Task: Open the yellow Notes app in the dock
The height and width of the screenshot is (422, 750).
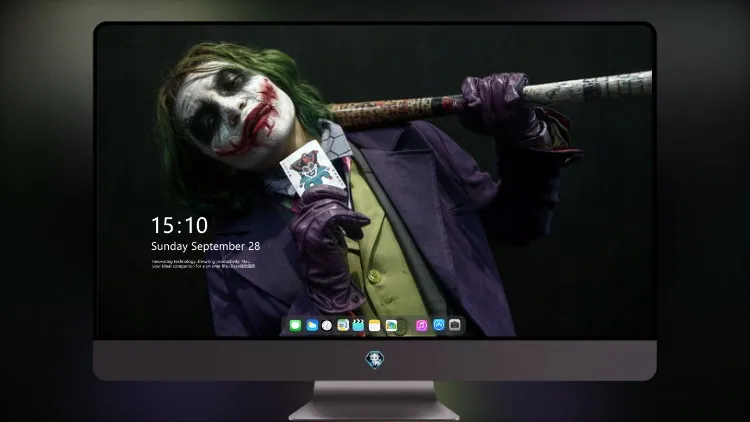Action: [375, 326]
